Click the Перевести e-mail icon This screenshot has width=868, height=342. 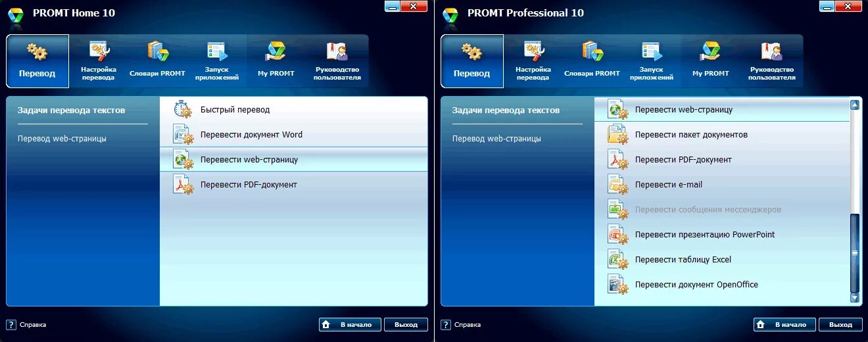618,185
